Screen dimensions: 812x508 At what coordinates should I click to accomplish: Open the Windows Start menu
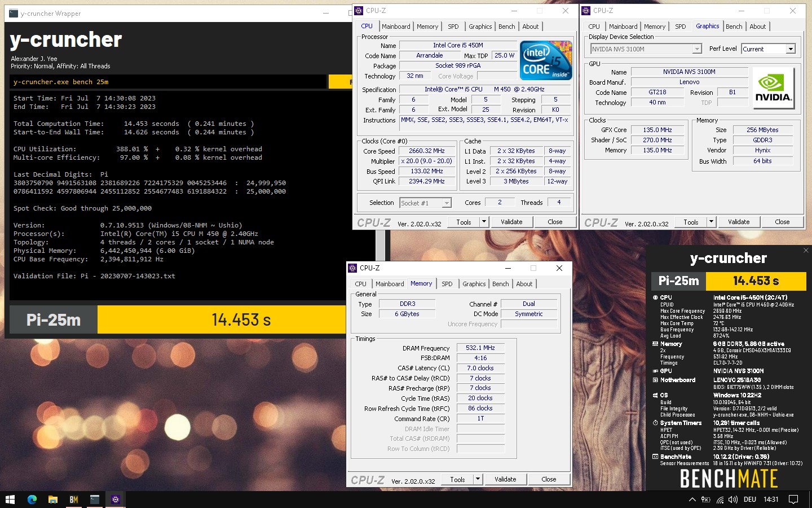tap(10, 500)
